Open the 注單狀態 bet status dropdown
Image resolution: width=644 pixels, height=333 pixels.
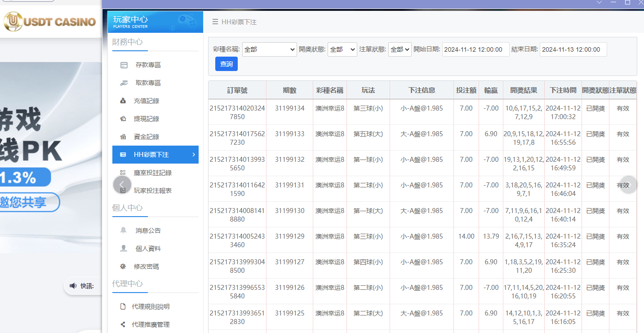(400, 49)
